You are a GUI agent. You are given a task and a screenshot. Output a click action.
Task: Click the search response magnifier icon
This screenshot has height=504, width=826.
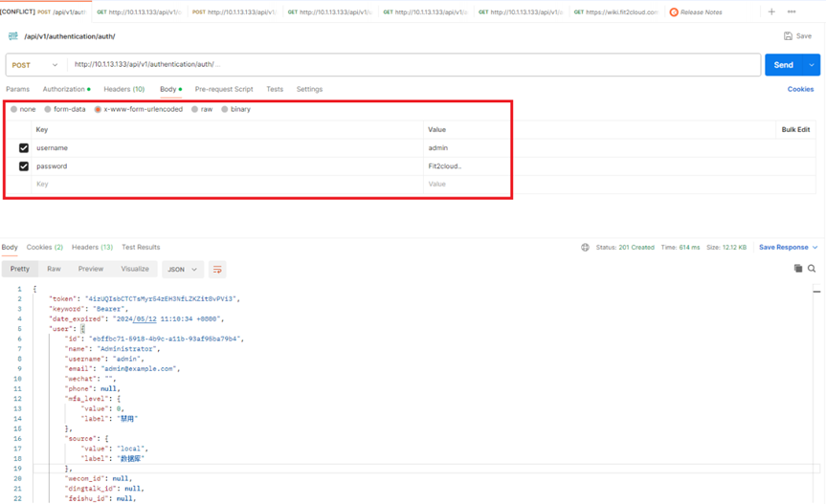(812, 269)
